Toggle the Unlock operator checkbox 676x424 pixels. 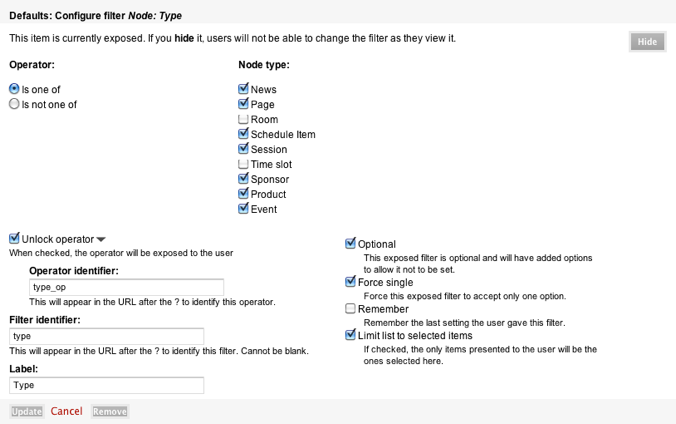[14, 239]
